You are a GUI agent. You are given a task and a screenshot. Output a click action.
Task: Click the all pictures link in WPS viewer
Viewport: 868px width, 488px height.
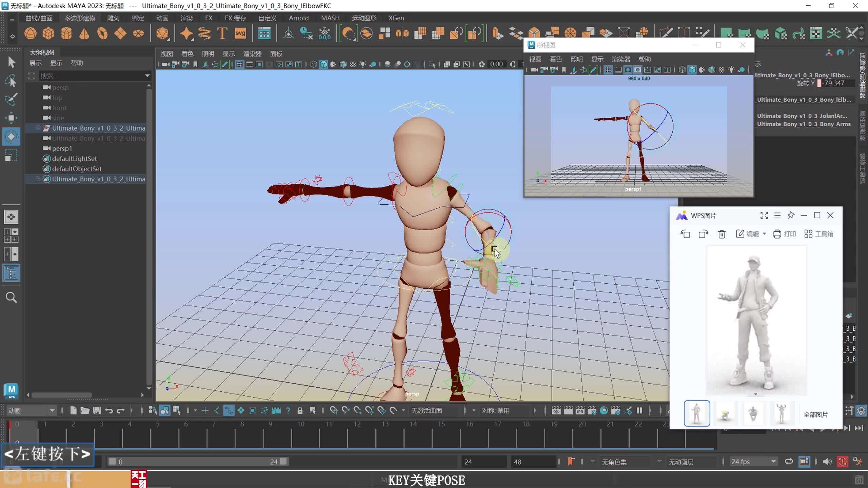point(815,414)
